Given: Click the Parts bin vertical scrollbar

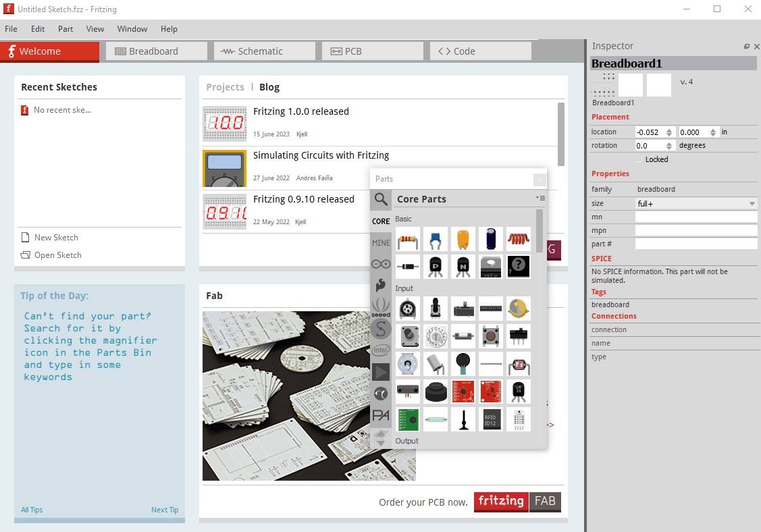Looking at the screenshot, I should pos(540,231).
